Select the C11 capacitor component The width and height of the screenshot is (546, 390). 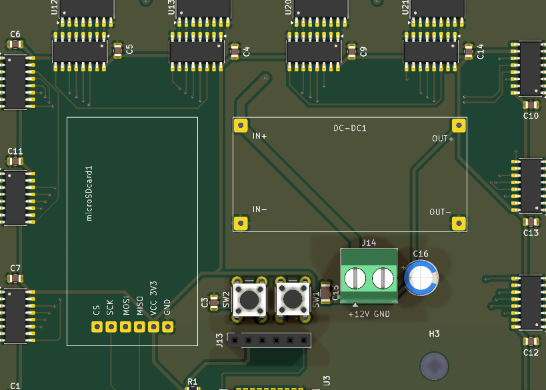coord(15,162)
